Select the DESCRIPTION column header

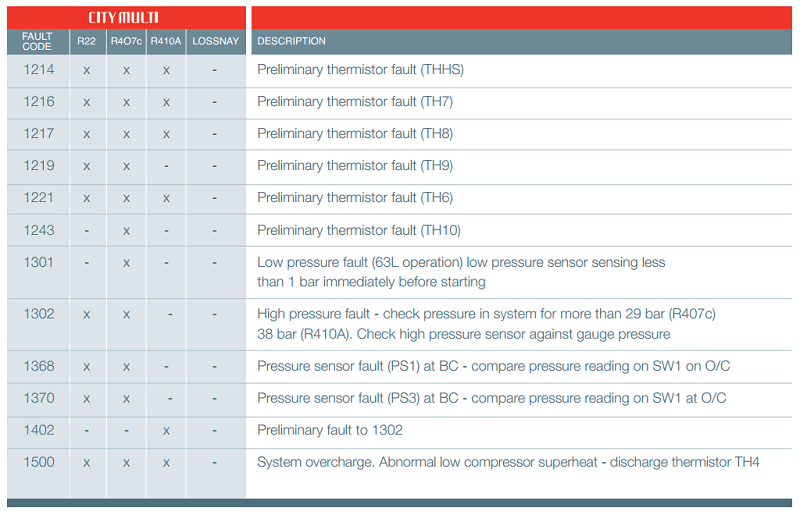(x=291, y=41)
